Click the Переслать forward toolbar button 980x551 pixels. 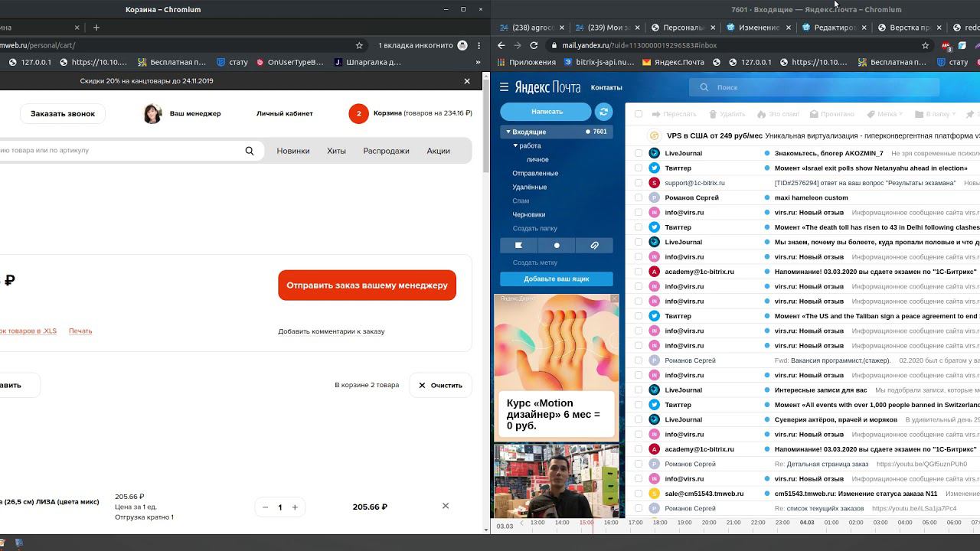pyautogui.click(x=674, y=114)
